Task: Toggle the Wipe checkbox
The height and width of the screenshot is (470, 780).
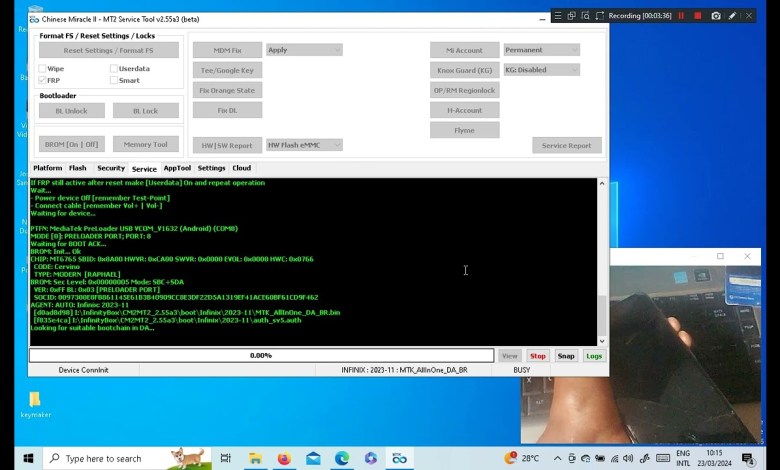Action: click(42, 69)
